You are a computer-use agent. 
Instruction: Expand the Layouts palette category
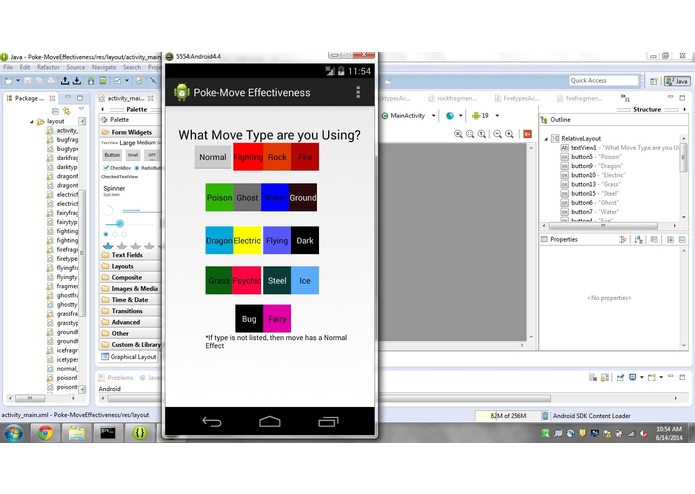click(x=130, y=266)
